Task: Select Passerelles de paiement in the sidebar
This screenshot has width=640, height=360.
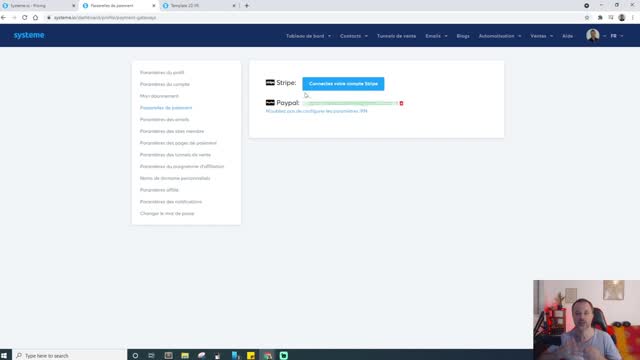Action: (166, 108)
